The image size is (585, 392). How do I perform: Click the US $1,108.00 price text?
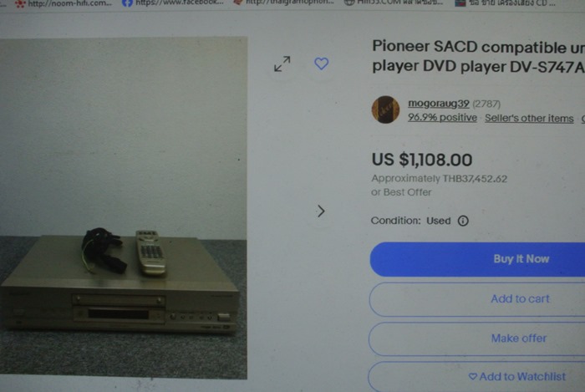coord(422,160)
